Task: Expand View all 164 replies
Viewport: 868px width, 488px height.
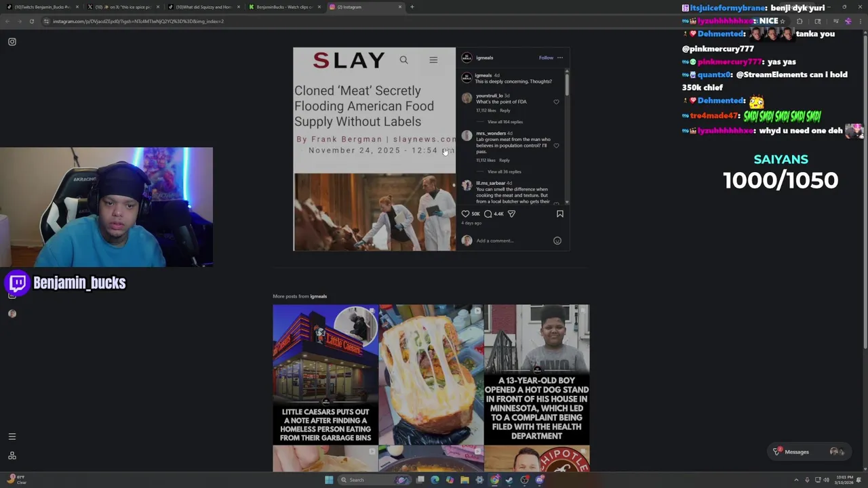Action: tap(505, 122)
